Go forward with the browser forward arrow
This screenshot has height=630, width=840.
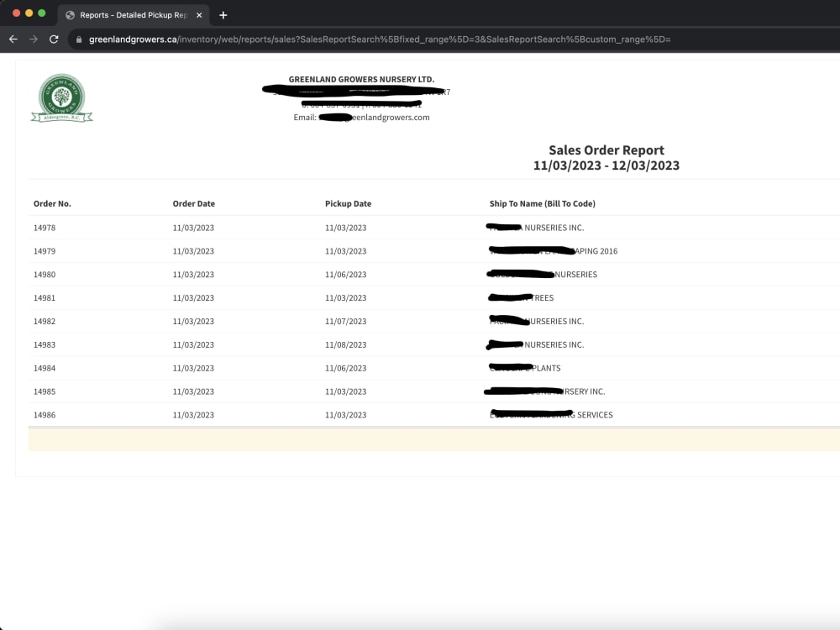click(x=34, y=39)
